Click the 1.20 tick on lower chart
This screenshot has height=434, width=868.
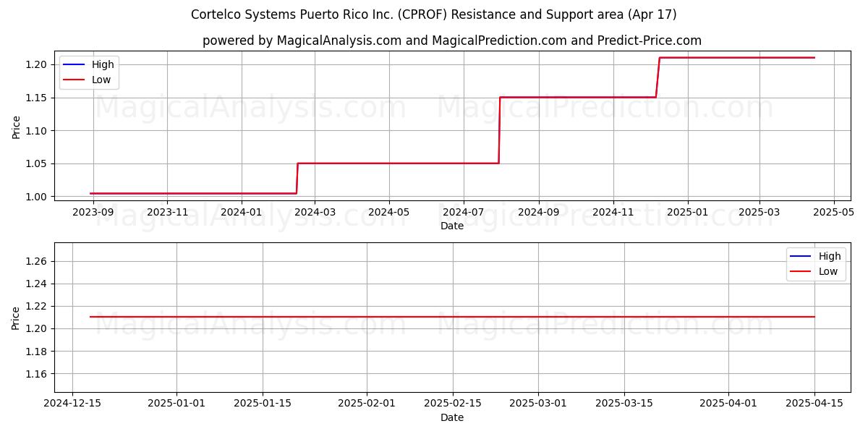coord(37,328)
